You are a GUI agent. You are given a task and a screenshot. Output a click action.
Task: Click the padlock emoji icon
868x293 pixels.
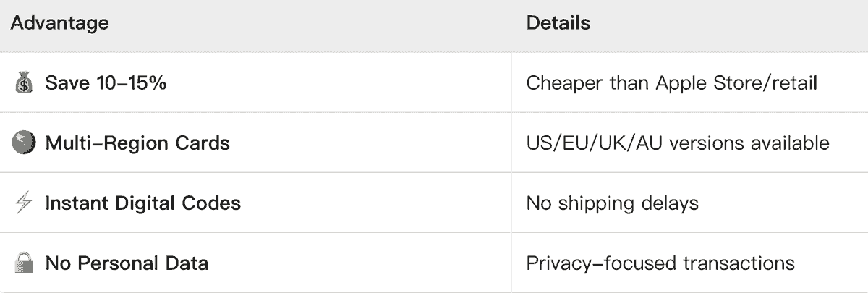click(24, 263)
